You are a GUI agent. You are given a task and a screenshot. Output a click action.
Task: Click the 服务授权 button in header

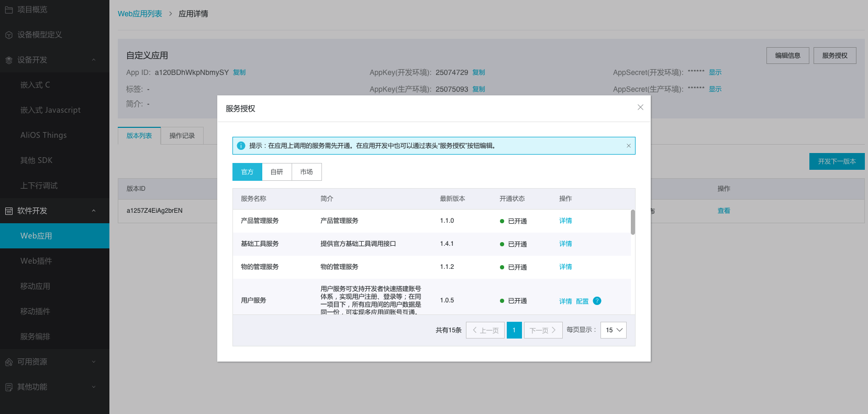[835, 56]
